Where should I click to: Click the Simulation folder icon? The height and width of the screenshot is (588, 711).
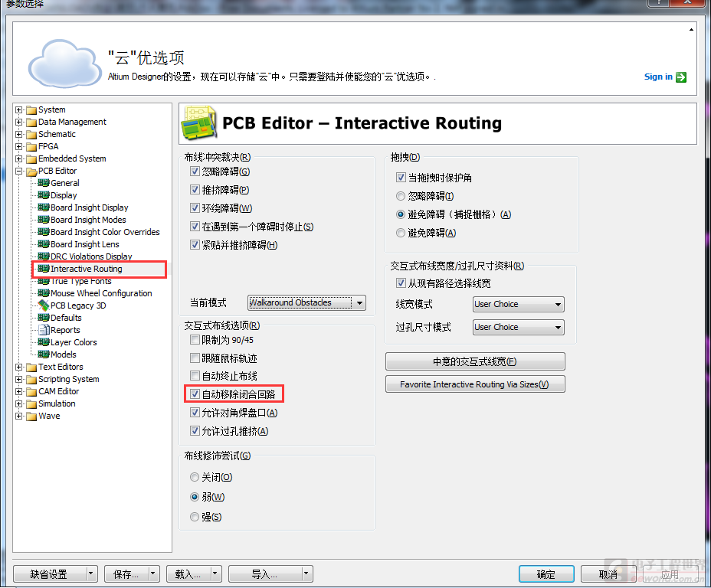(x=31, y=403)
